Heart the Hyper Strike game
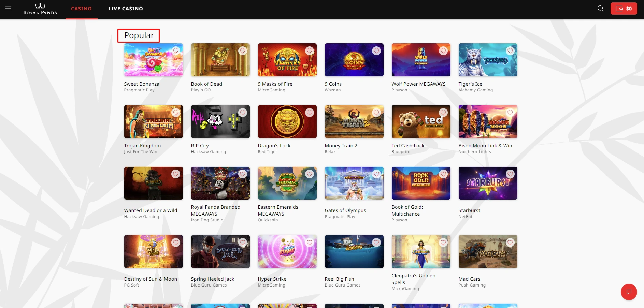Screen dimensions: 644x308 tap(310, 243)
